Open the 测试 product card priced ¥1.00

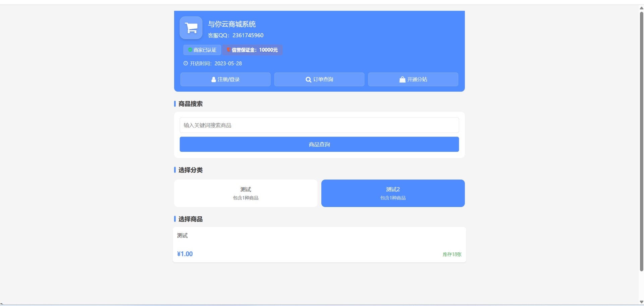pyautogui.click(x=319, y=245)
